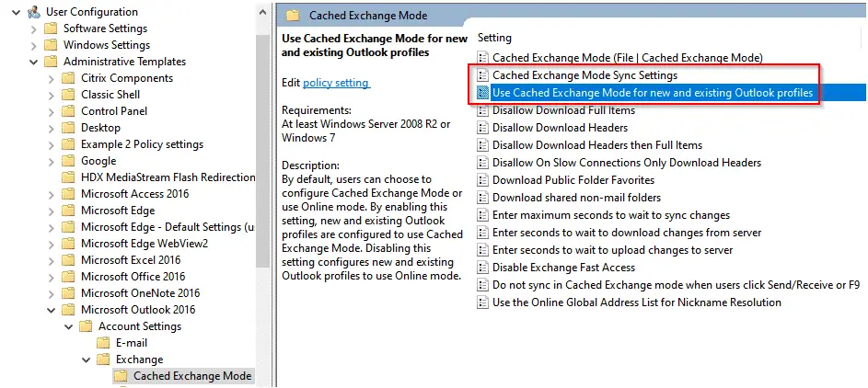Collapse the Administrative Templates node
Screen dimensions: 868x388
[x=34, y=62]
